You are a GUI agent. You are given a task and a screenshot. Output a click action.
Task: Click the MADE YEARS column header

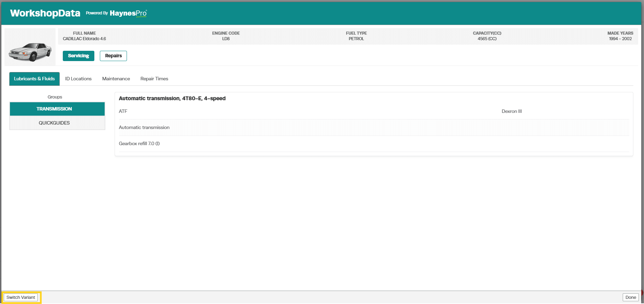(620, 33)
